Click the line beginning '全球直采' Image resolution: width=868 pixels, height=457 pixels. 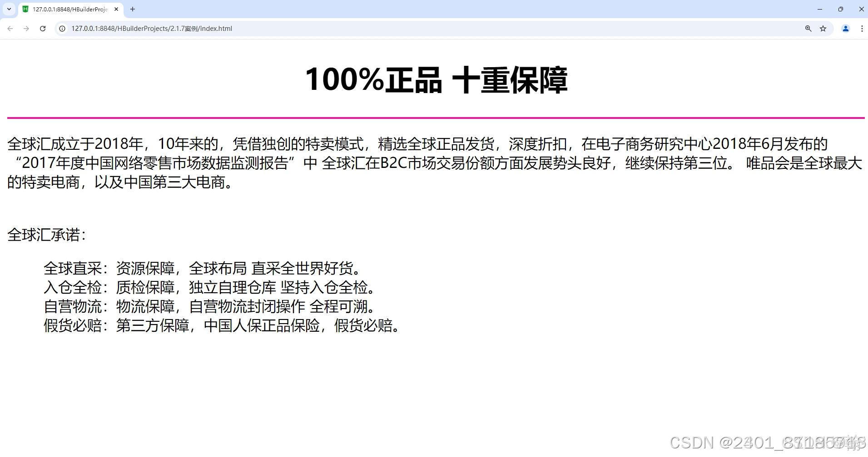pyautogui.click(x=203, y=268)
